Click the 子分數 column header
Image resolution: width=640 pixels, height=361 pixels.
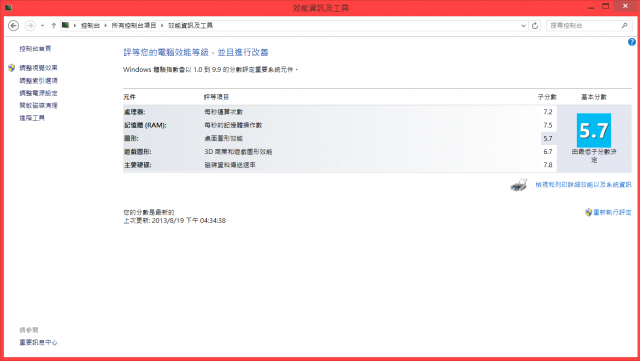[547, 97]
